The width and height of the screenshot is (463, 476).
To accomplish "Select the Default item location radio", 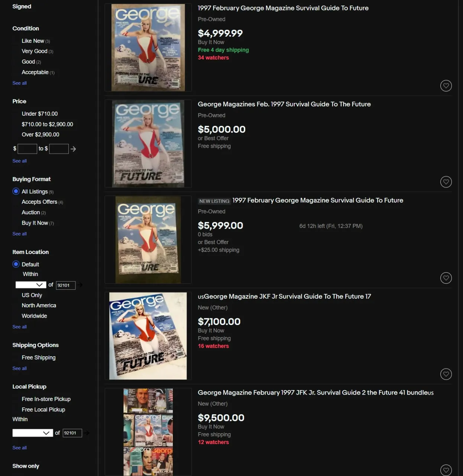I will point(16,264).
